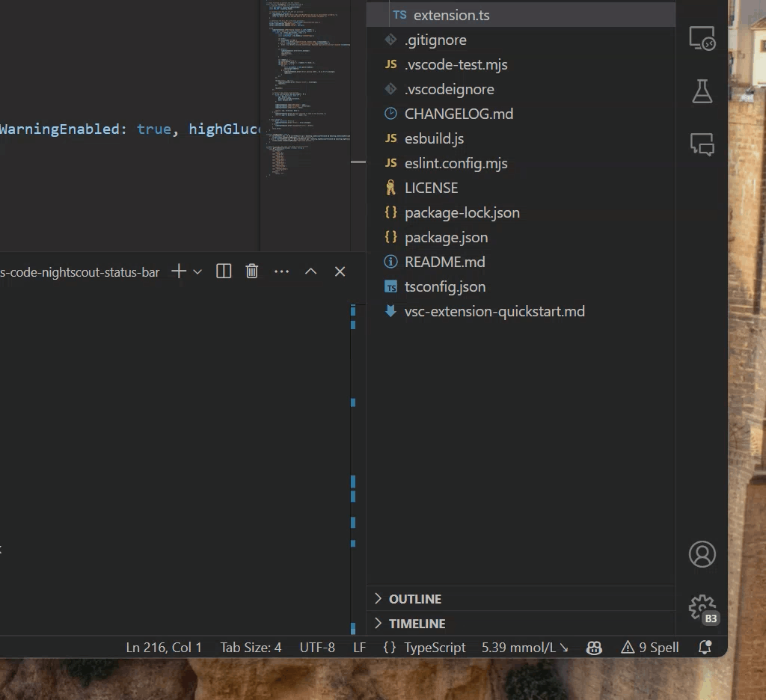Open the .vscodeignore file
This screenshot has width=766, height=700.
[x=521, y=90]
